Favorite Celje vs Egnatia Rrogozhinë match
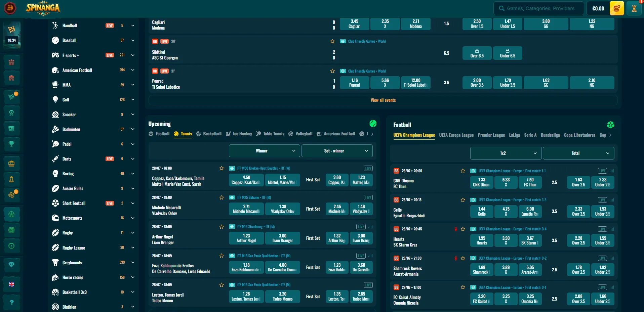 (x=463, y=200)
